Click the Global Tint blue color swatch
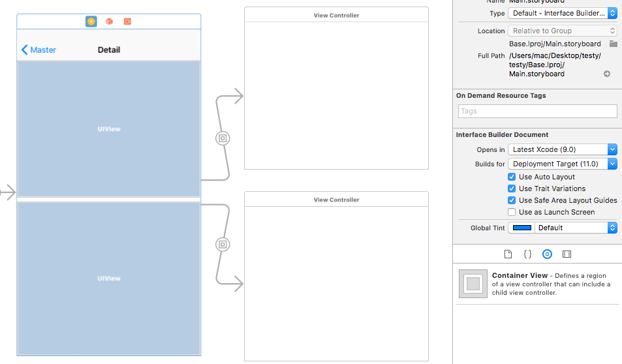 tap(521, 228)
